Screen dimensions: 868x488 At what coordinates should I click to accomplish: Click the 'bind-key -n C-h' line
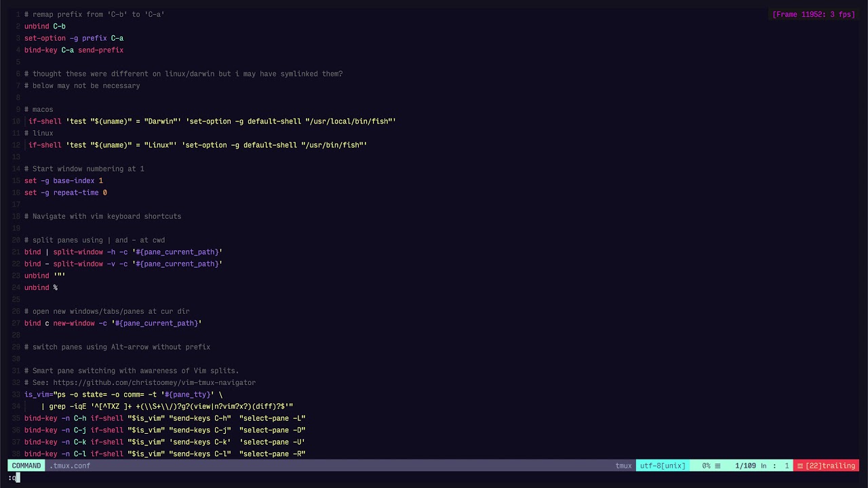165,418
